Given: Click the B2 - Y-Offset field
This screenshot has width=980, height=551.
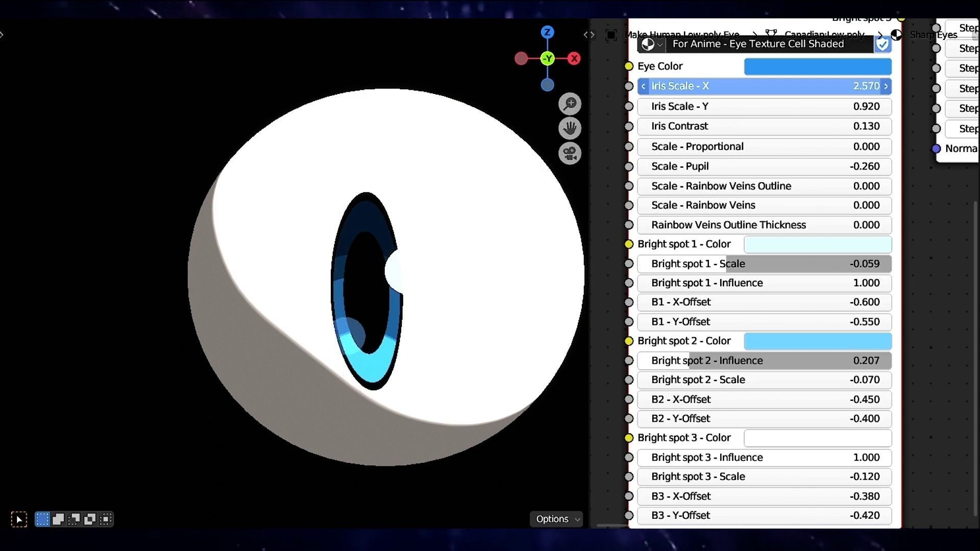Looking at the screenshot, I should click(x=764, y=419).
